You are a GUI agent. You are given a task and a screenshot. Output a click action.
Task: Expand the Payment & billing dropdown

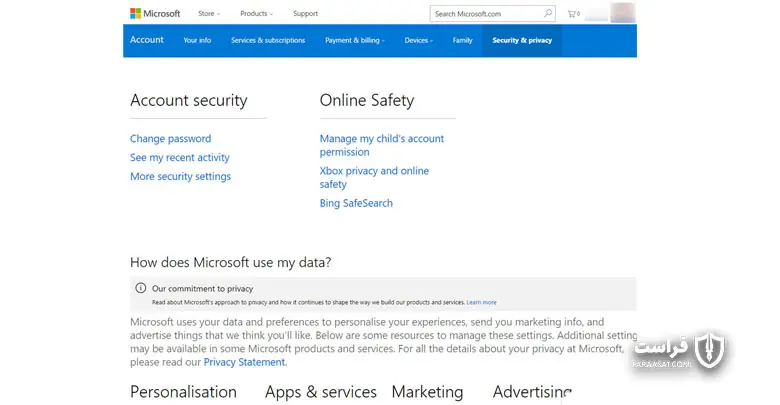tap(355, 40)
